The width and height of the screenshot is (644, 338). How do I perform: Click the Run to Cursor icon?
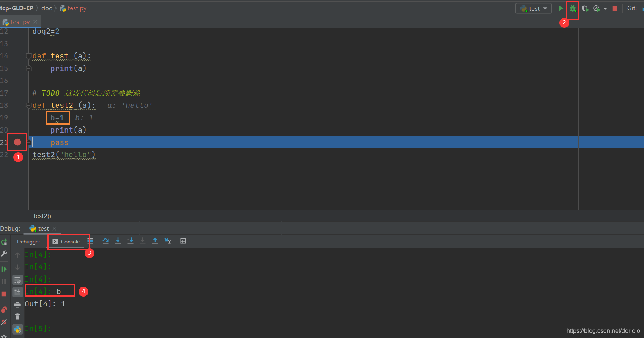click(x=167, y=241)
